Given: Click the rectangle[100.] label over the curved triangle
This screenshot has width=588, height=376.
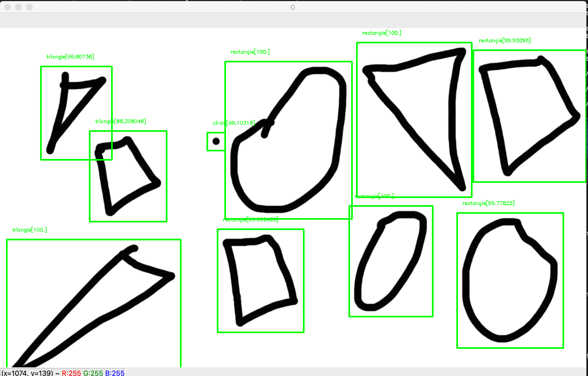Looking at the screenshot, I should pos(382,33).
